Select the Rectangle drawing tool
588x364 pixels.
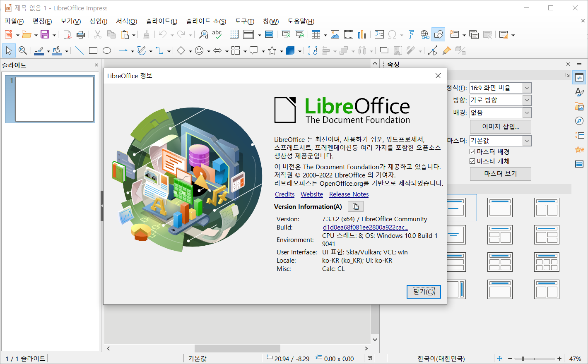point(93,50)
